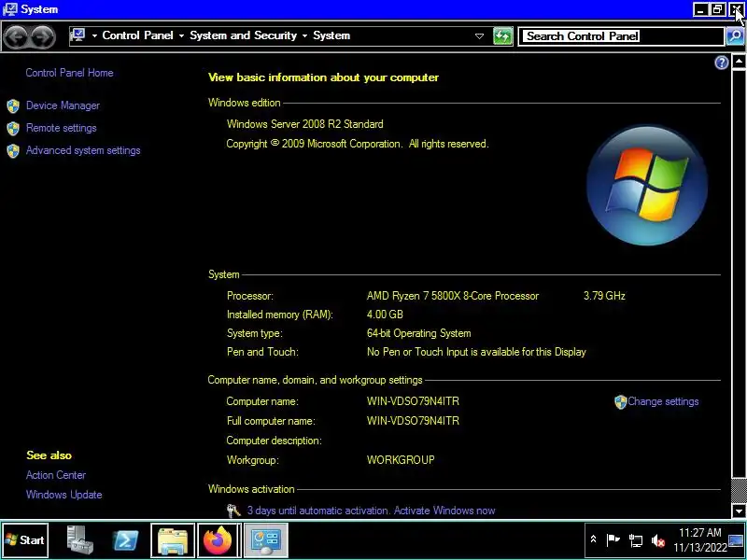Open Firefox from the taskbar
The height and width of the screenshot is (560, 747).
pyautogui.click(x=218, y=540)
